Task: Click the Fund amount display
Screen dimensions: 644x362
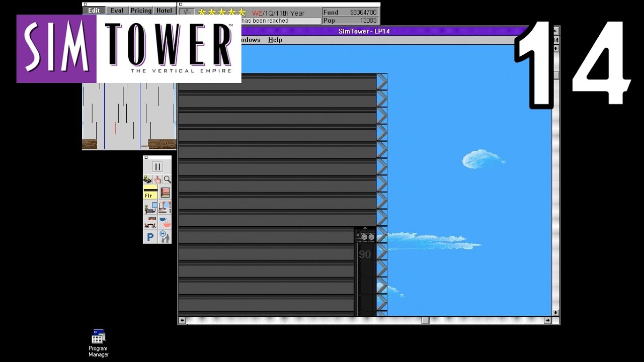Action: point(350,12)
